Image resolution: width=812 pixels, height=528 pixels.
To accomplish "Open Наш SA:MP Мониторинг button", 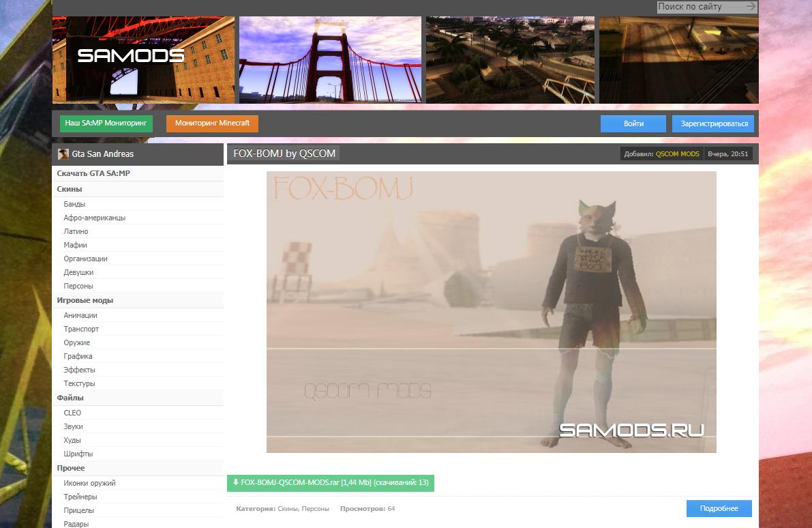I will click(106, 123).
